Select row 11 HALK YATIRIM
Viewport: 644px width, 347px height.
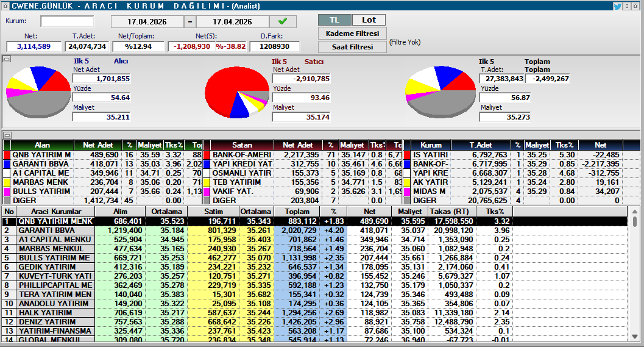pos(314,312)
